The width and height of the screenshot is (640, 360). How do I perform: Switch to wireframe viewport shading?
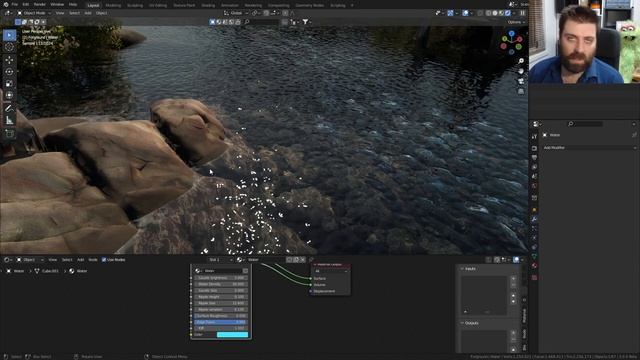489,13
